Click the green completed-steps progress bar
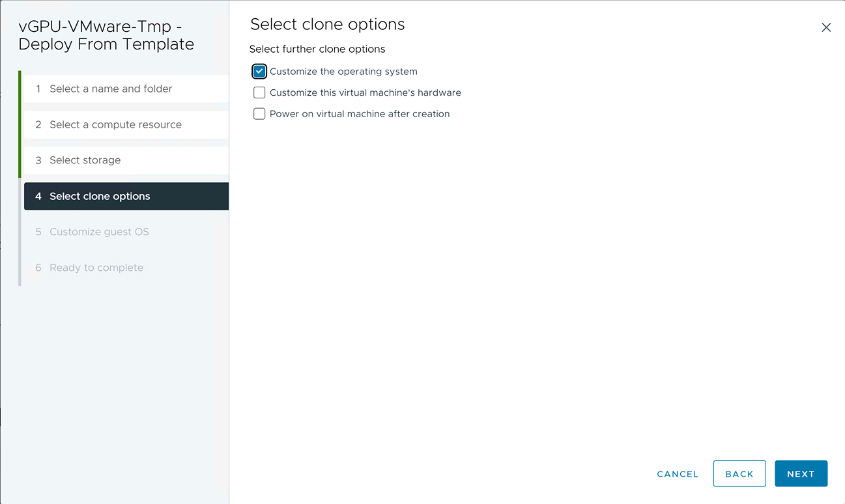Screen dimensions: 845x504 pos(20,124)
